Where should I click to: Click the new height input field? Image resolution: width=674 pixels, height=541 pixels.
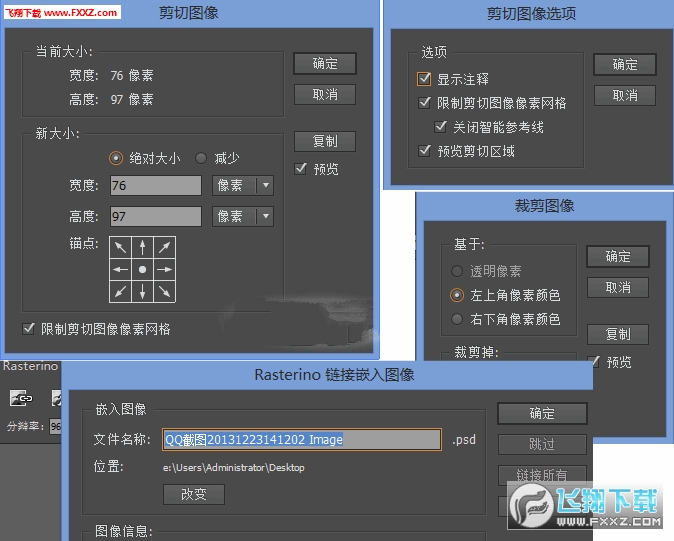(156, 217)
